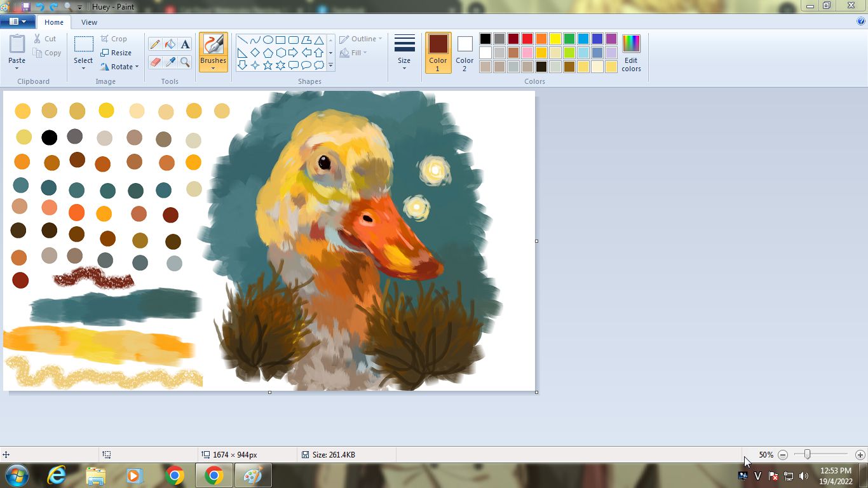
Task: Pick the red swatch in palette
Action: (x=527, y=39)
